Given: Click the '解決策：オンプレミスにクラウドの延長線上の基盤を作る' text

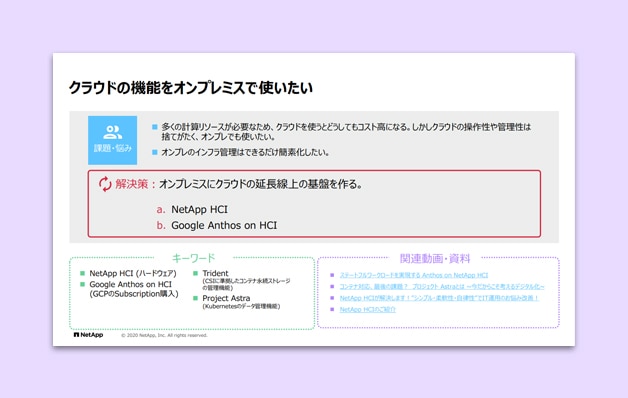Looking at the screenshot, I should [239, 184].
